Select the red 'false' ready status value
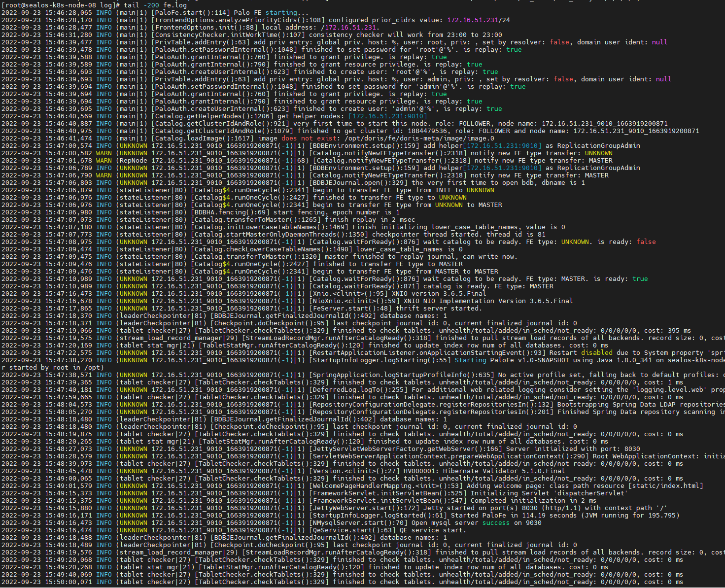This screenshot has height=588, width=725. point(646,242)
